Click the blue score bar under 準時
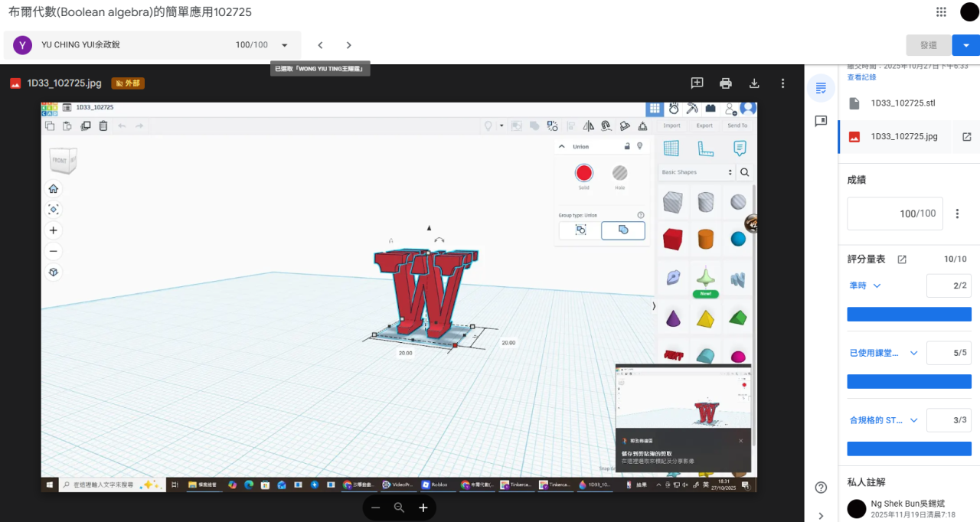The image size is (980, 522). [x=909, y=315]
